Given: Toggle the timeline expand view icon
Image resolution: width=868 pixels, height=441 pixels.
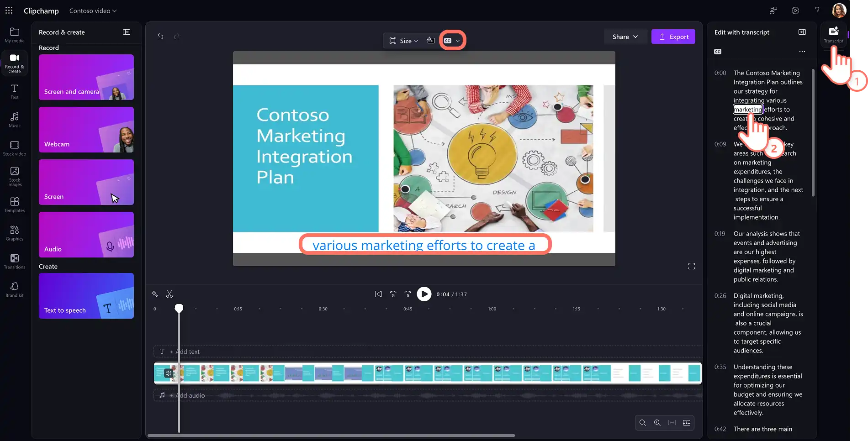Looking at the screenshot, I should [x=687, y=423].
